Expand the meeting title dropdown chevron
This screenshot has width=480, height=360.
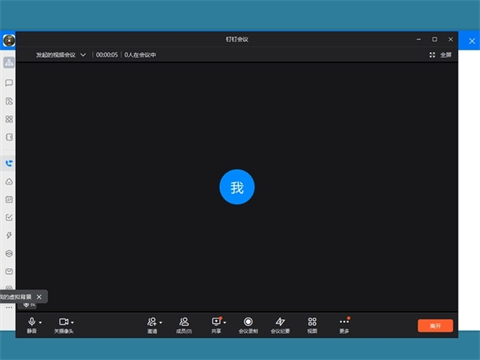pos(83,55)
